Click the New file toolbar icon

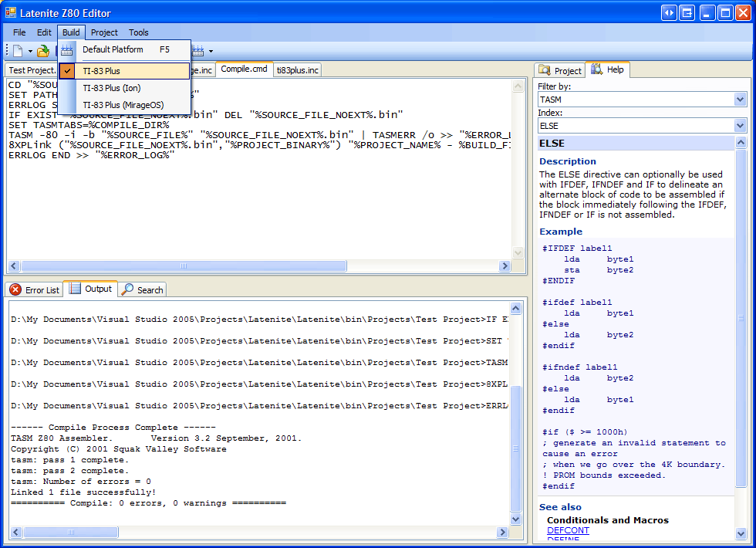click(x=18, y=51)
